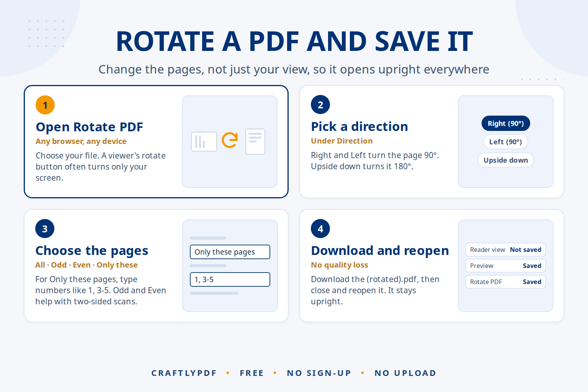588x392 pixels.
Task: Click the Download and reopen heading
Action: tap(380, 251)
